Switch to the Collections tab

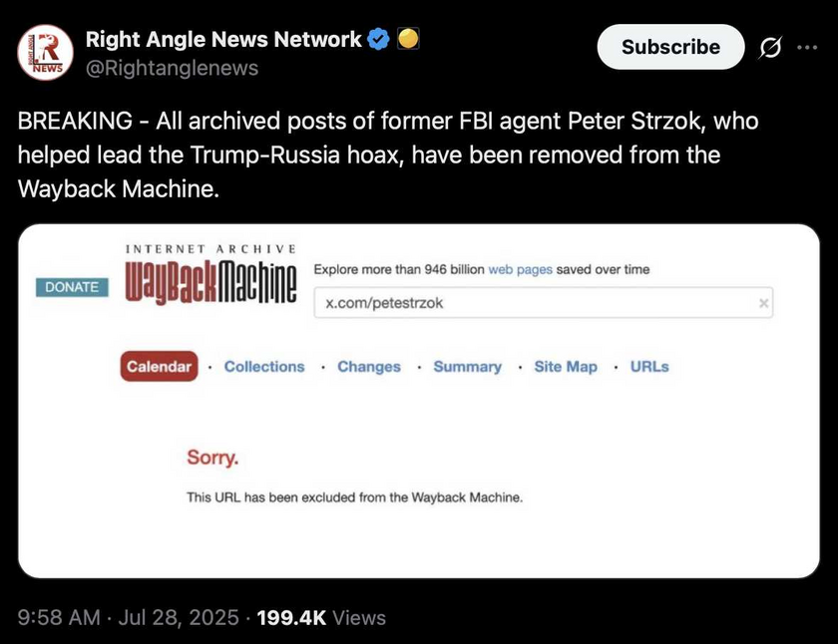tap(264, 367)
